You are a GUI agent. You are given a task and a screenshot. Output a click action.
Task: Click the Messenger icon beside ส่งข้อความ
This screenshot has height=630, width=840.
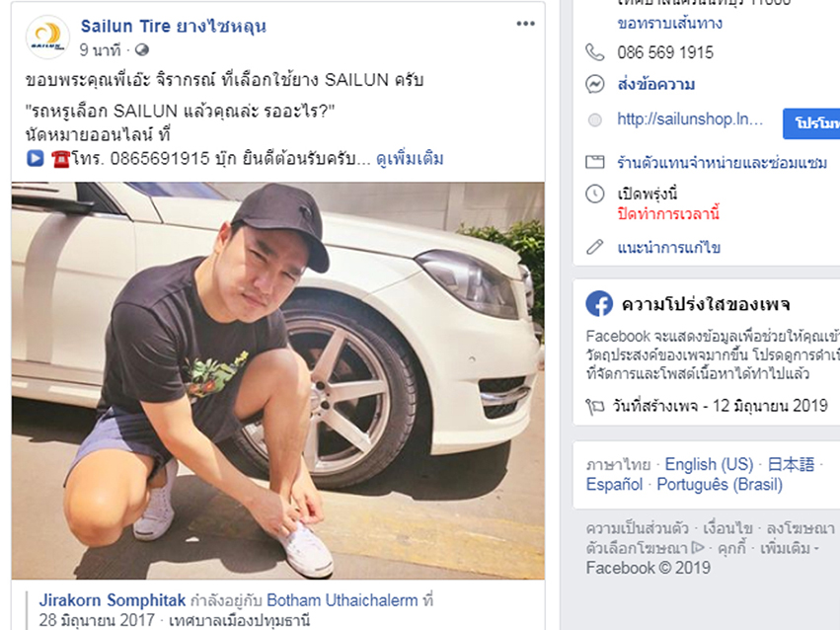pyautogui.click(x=594, y=85)
